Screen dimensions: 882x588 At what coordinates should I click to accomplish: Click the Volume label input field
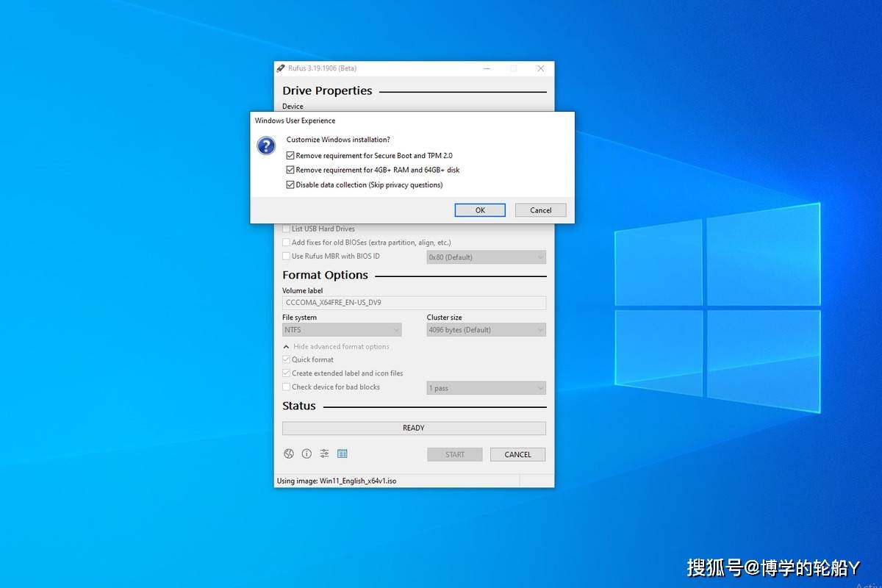point(414,303)
